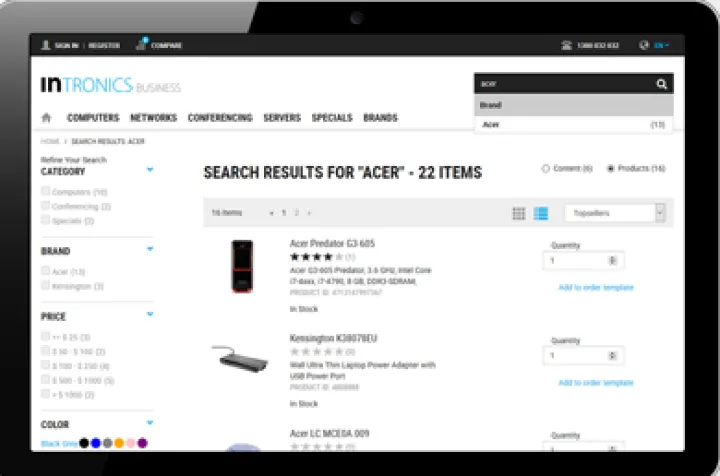Click the Intronics Business logo

pos(111,85)
